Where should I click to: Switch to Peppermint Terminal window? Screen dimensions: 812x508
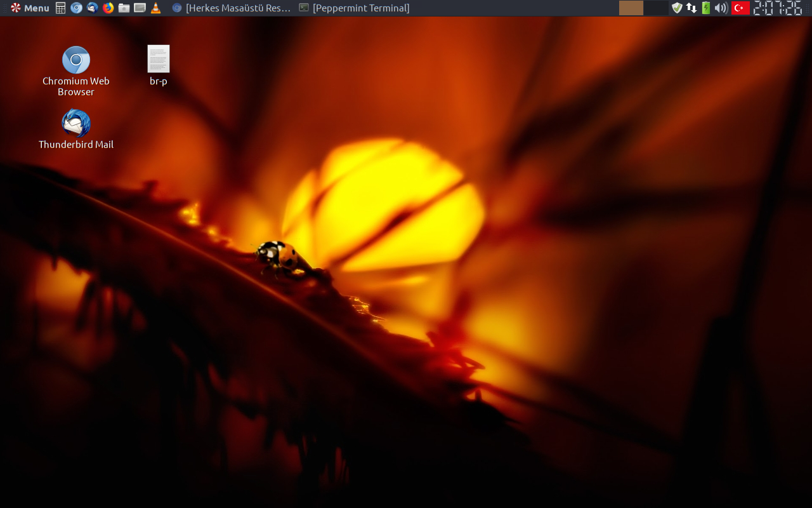point(355,8)
